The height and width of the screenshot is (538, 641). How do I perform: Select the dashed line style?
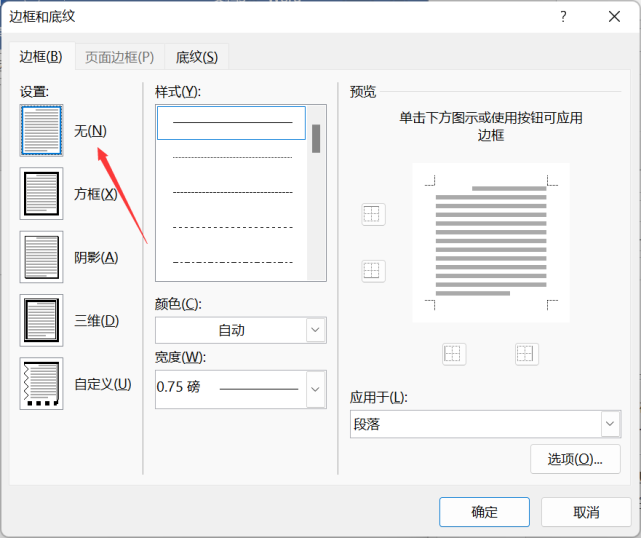231,227
